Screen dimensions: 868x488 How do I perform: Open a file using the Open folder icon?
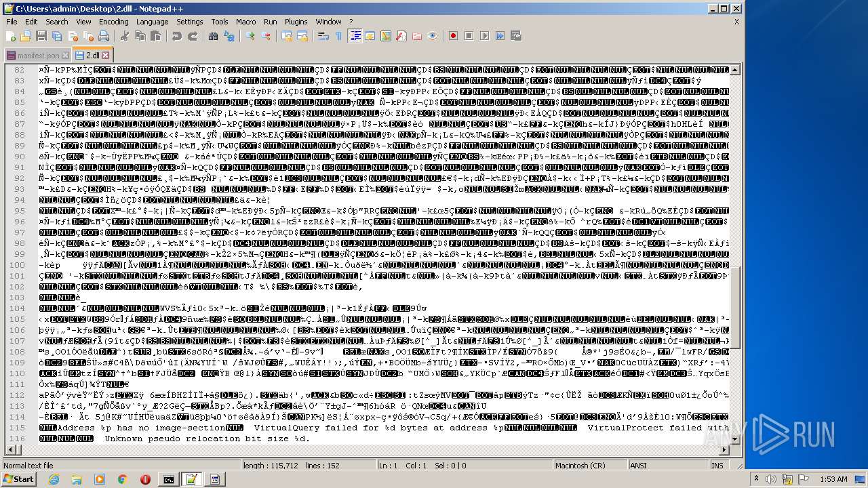coord(26,36)
